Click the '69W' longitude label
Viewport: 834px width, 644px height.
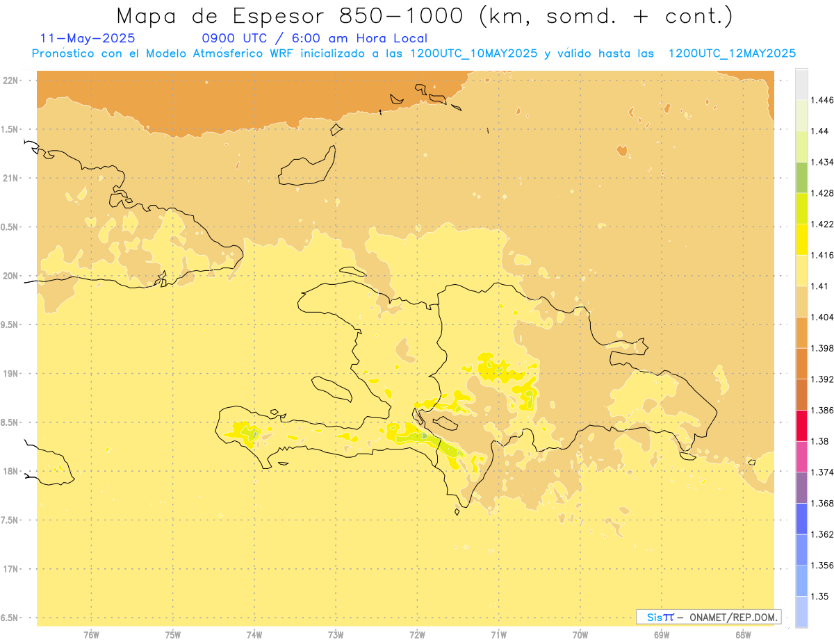click(662, 634)
